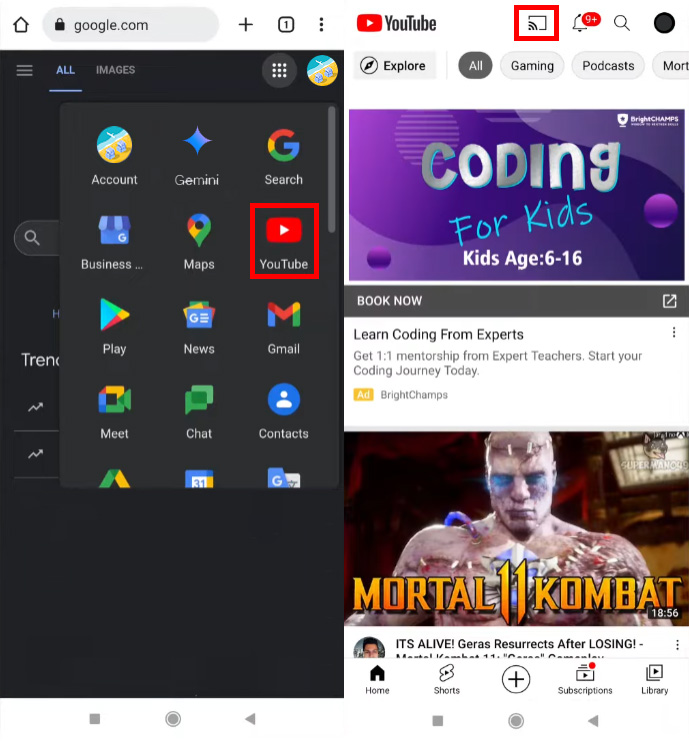Tap Android home circle under Chrome

173,719
